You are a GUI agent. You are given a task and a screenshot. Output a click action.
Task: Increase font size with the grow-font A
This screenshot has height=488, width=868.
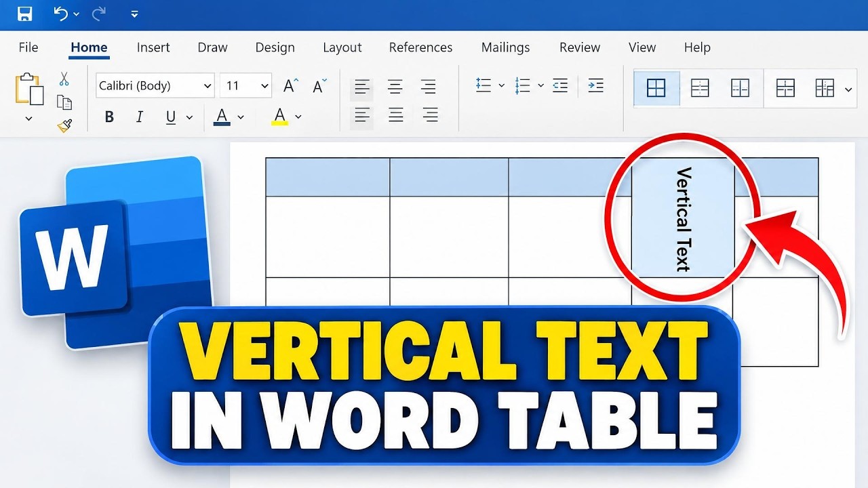pyautogui.click(x=291, y=85)
